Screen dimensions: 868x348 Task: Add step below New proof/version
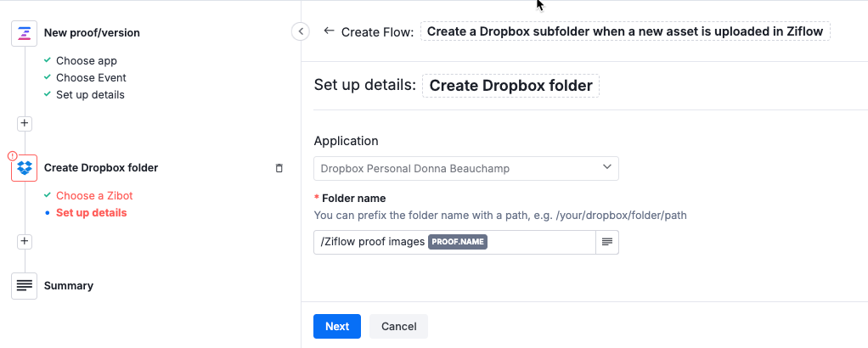[x=25, y=123]
